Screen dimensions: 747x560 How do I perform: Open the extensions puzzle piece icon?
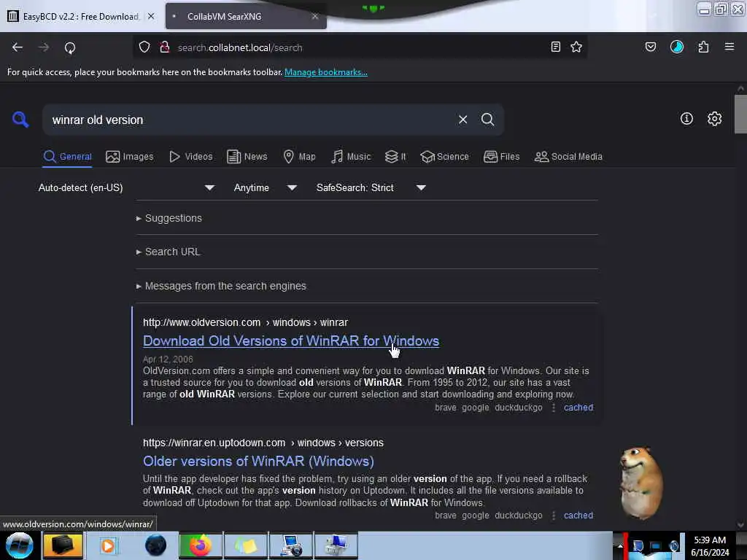pyautogui.click(x=703, y=47)
